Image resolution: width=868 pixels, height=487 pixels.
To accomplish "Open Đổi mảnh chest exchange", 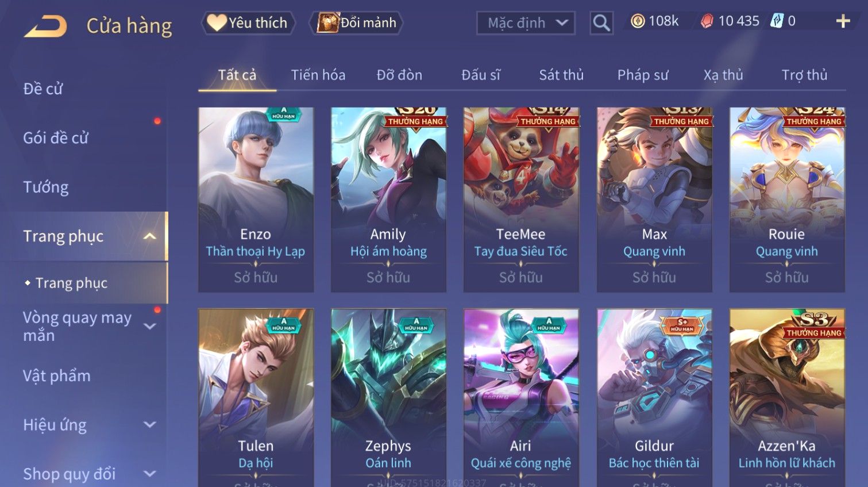I will [x=356, y=23].
